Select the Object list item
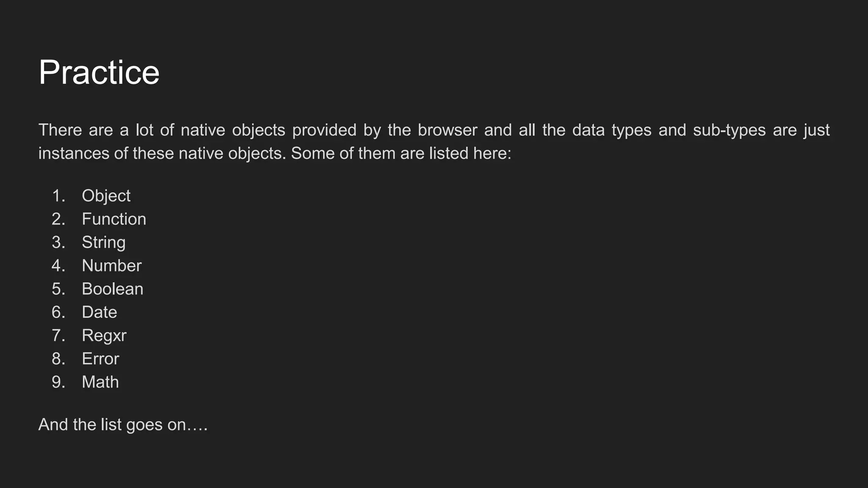Viewport: 868px width, 488px height. [x=106, y=196]
